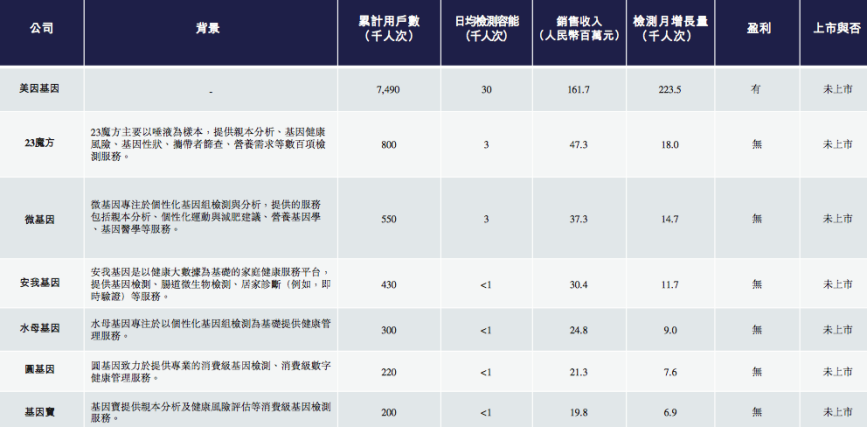Viewport: 867px width, 427px height.
Task: Select the 161.7 sales revenue value
Action: (579, 89)
